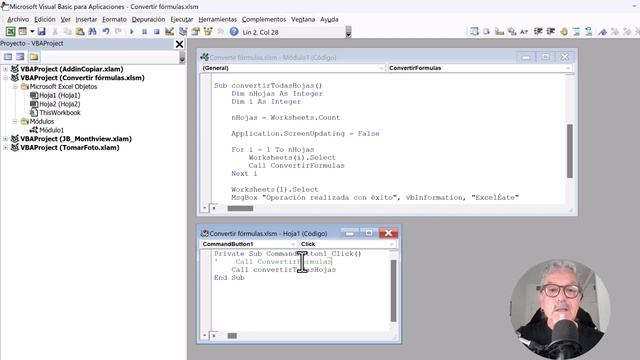Click the List Constants edit toolbar icon

tap(487, 31)
